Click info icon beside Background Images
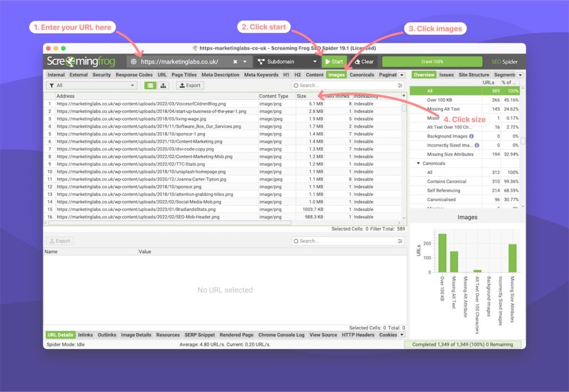The height and width of the screenshot is (392, 569). click(x=471, y=137)
